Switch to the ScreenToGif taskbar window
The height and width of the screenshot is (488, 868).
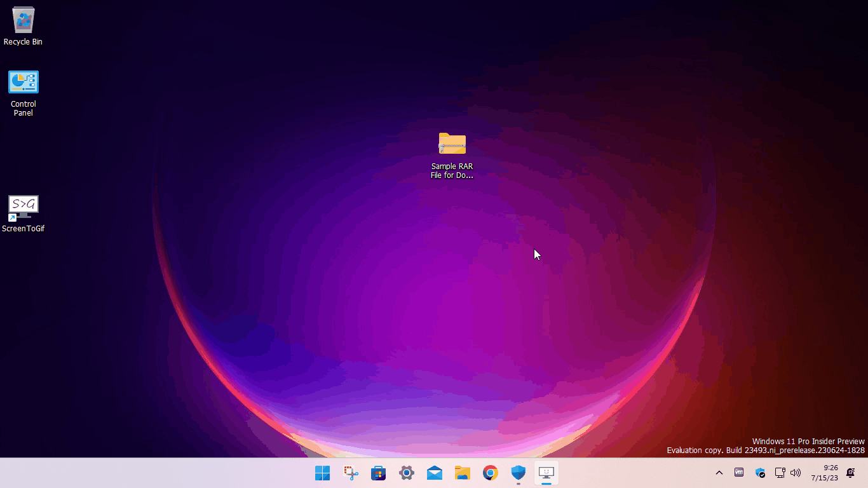pos(546,473)
